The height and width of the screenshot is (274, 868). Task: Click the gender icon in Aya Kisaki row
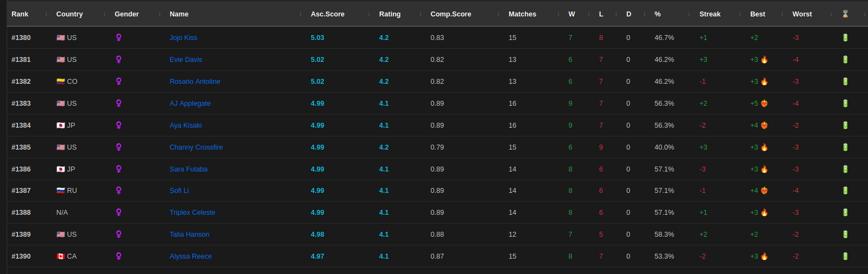[x=118, y=125]
